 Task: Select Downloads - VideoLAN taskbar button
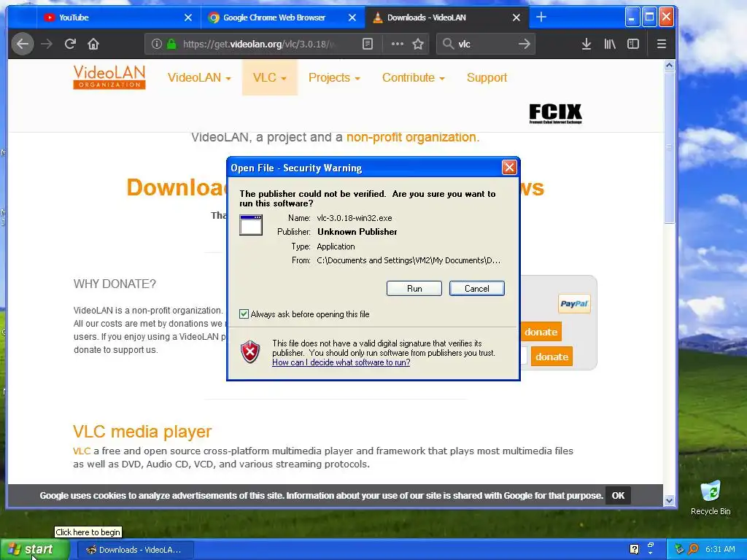click(x=135, y=550)
